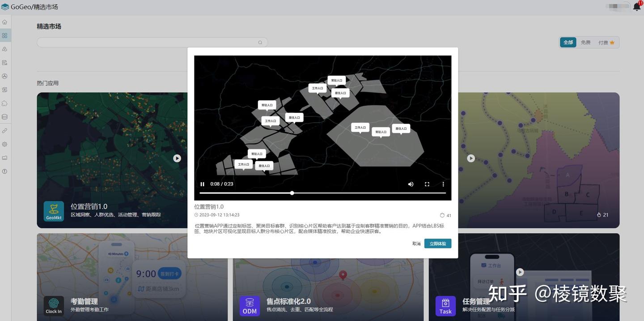Switch to the 免费 filter tab
Screen dimensions: 644x321
pos(585,42)
